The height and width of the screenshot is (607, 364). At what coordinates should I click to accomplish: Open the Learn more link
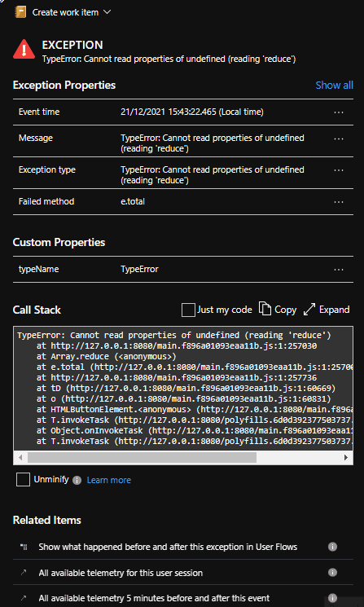(x=108, y=481)
